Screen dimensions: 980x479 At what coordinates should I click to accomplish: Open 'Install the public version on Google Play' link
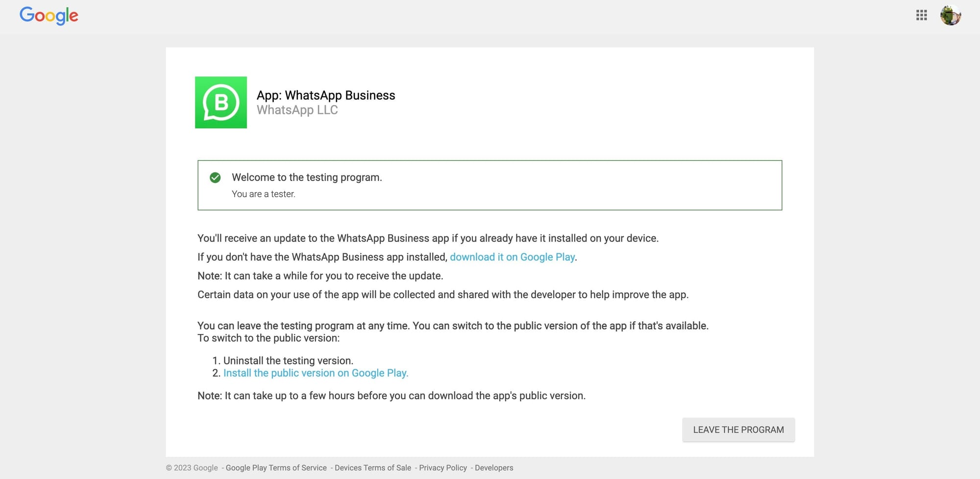316,373
